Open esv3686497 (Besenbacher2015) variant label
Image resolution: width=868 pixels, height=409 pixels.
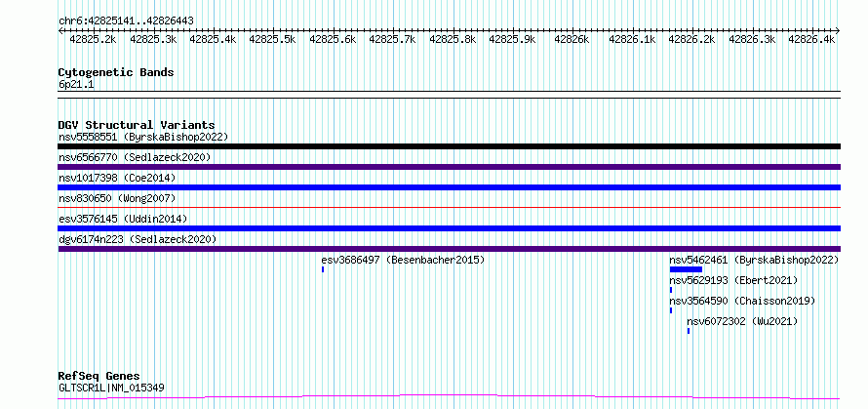[403, 260]
